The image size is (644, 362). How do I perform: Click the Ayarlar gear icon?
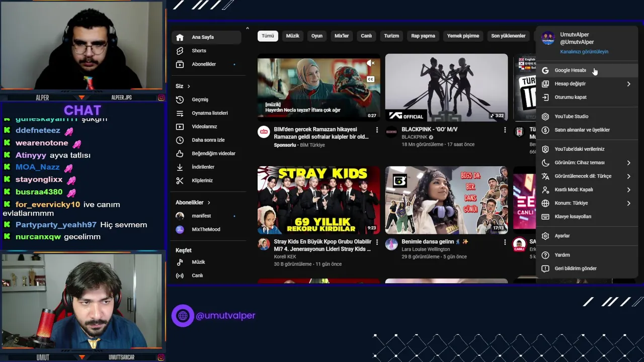(545, 236)
